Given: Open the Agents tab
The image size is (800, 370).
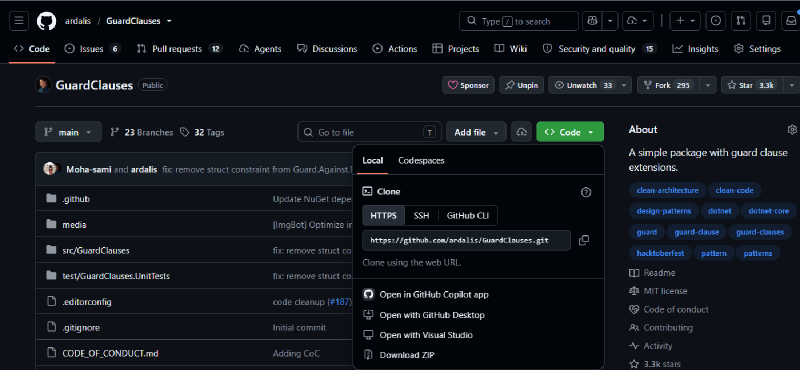Looking at the screenshot, I should tap(260, 49).
